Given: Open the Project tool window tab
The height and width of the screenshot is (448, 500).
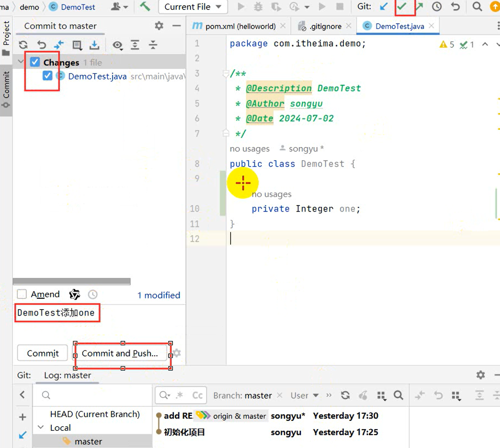Looking at the screenshot, I should pyautogui.click(x=6, y=38).
